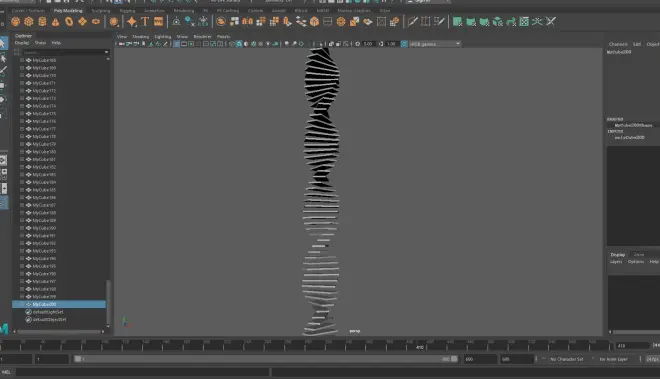
Task: Click the time range slider bar
Action: pyautogui.click(x=266, y=359)
